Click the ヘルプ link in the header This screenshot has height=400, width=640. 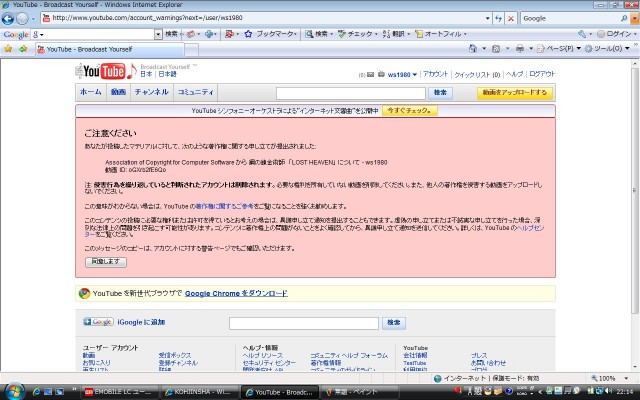tap(514, 74)
